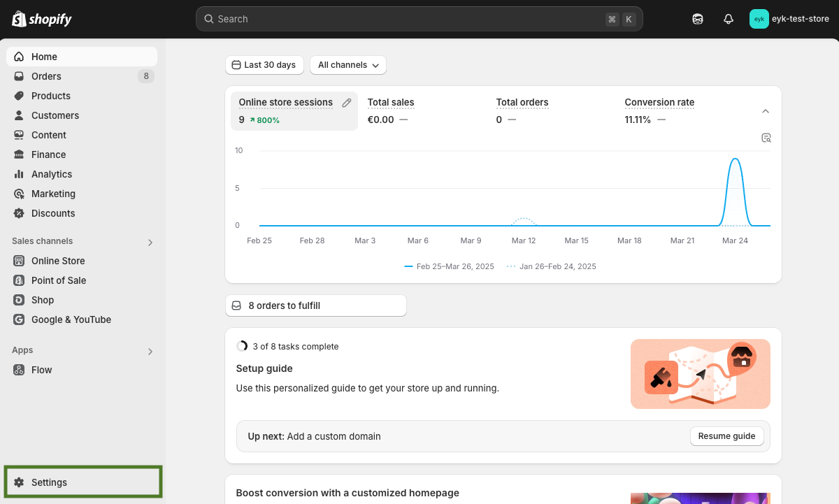Click the Finance bank icon
The height and width of the screenshot is (504, 839).
click(19, 154)
